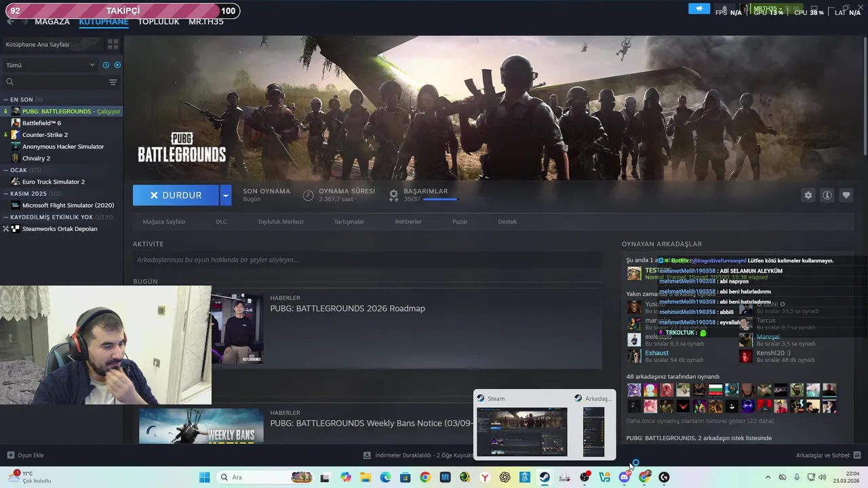This screenshot has height=488, width=868.
Task: Open the Mağaza Sayfası link
Action: tap(163, 222)
